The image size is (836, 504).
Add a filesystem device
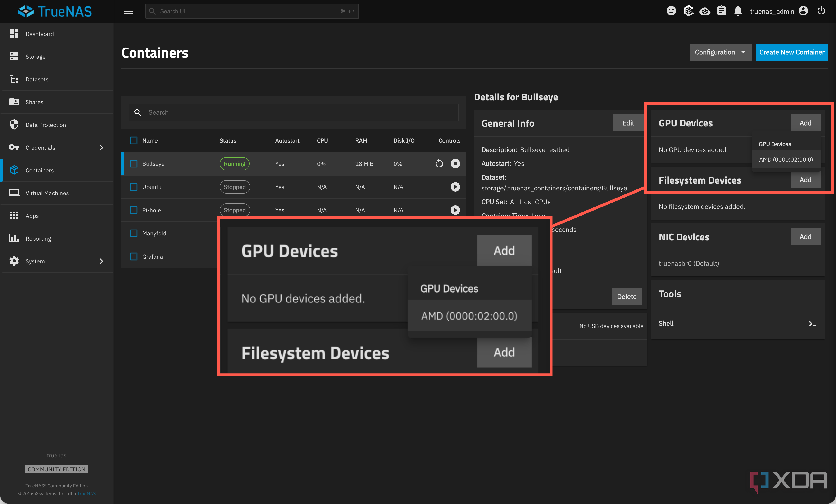pyautogui.click(x=805, y=180)
